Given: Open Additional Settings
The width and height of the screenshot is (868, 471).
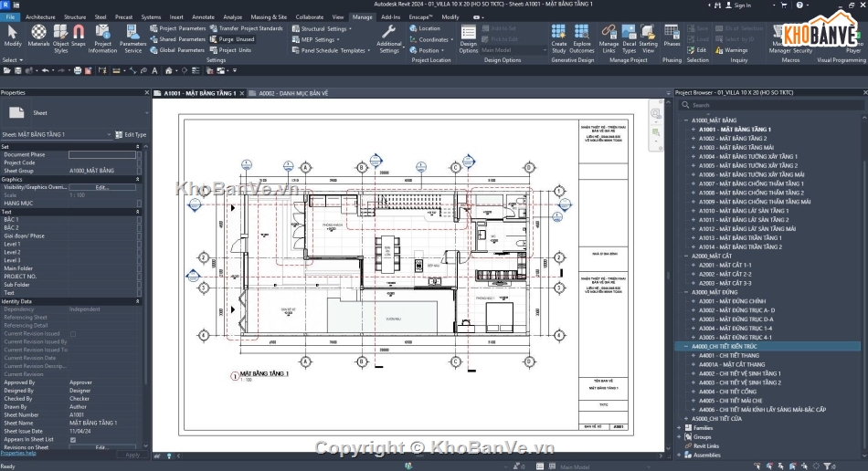Looking at the screenshot, I should 389,38.
